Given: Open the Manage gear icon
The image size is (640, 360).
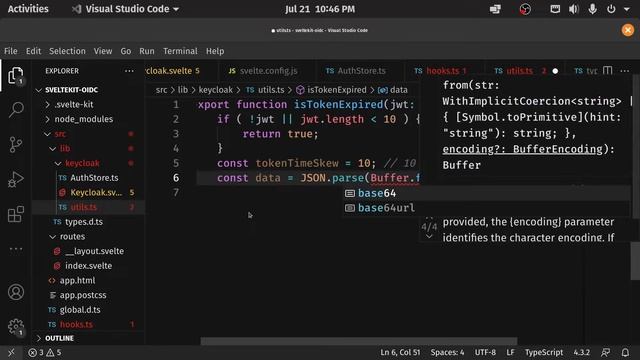Looking at the screenshot, I should point(16,327).
